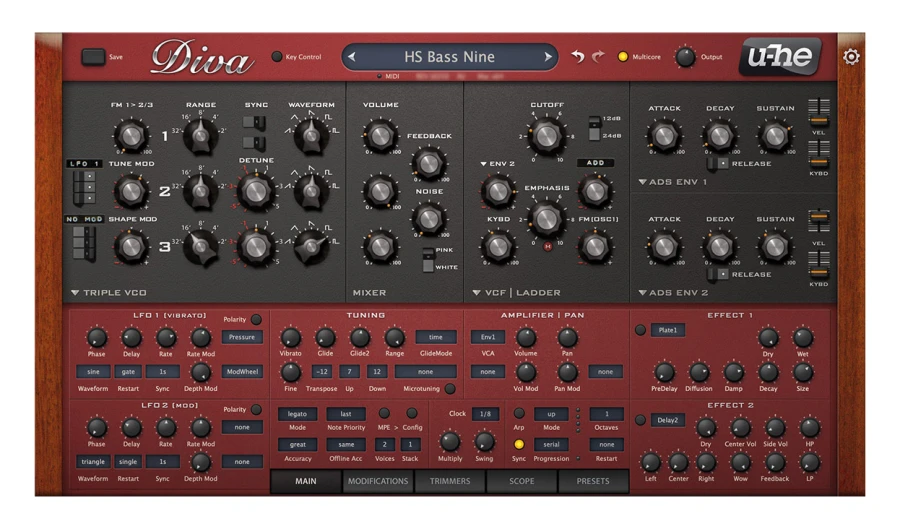Go to next preset with right arrow
Screen dimensions: 900x529
pos(548,57)
